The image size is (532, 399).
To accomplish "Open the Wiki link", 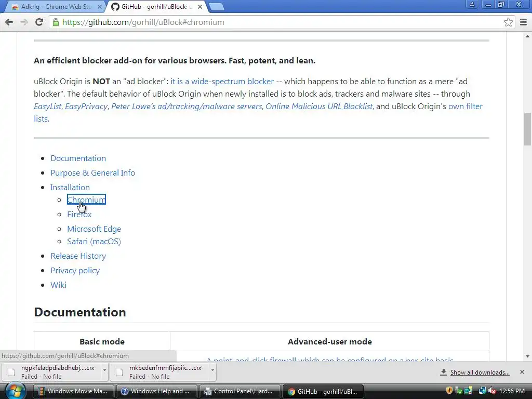I will pyautogui.click(x=58, y=285).
